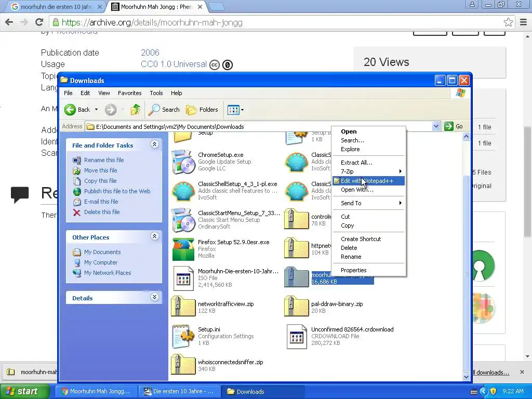The height and width of the screenshot is (399, 532).
Task: Choose Delete in context menu
Action: [x=368, y=248]
